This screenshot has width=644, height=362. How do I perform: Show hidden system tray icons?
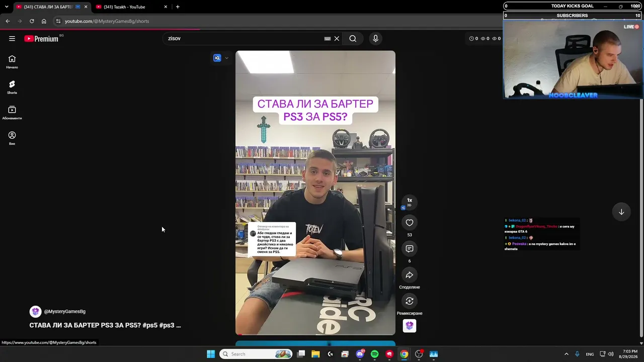point(566,354)
